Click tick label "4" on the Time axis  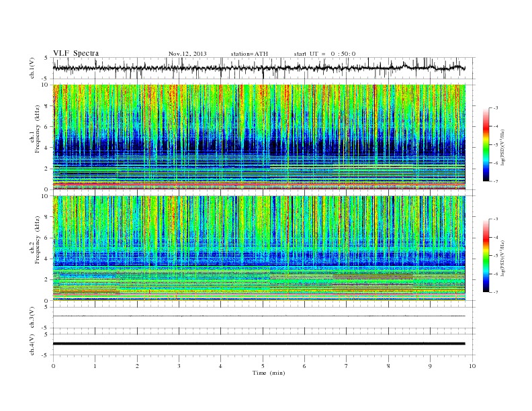[x=220, y=366]
